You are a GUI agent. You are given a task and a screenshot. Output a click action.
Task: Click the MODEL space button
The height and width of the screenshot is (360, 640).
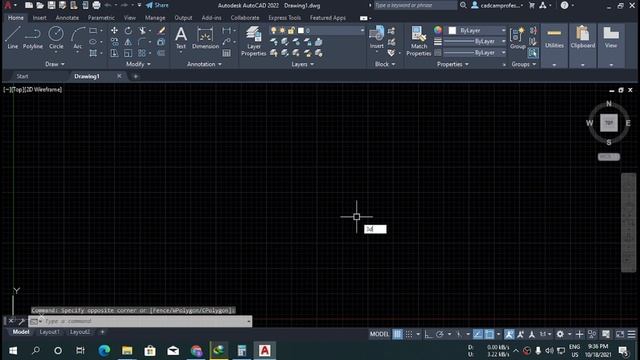point(379,334)
